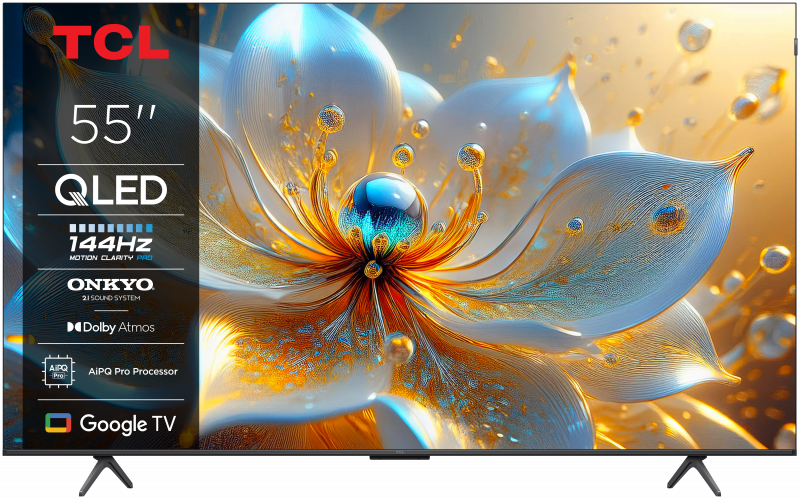The height and width of the screenshot is (499, 800).
Task: Click the large bubble in top-right corner
Action: point(694,35)
